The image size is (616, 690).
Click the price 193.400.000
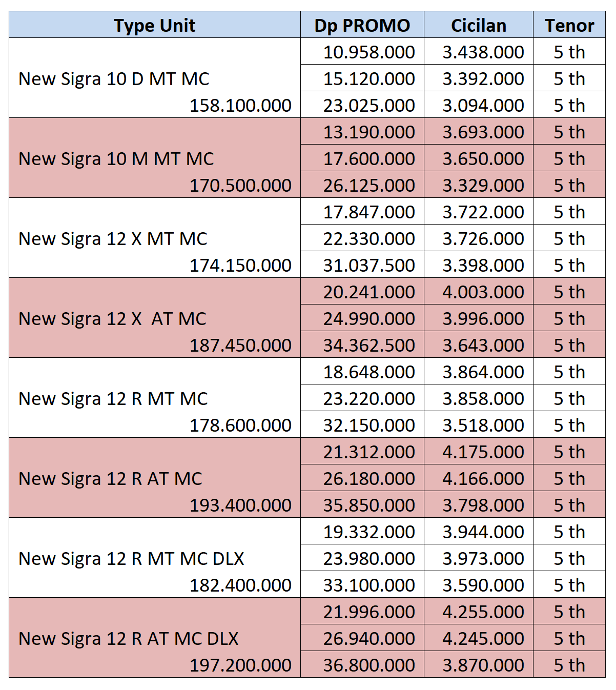pos(240,505)
